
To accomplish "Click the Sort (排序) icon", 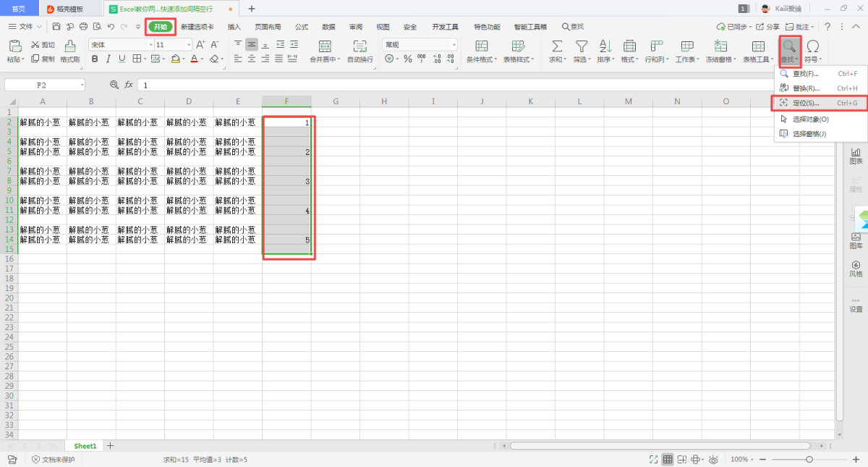I will pos(605,46).
